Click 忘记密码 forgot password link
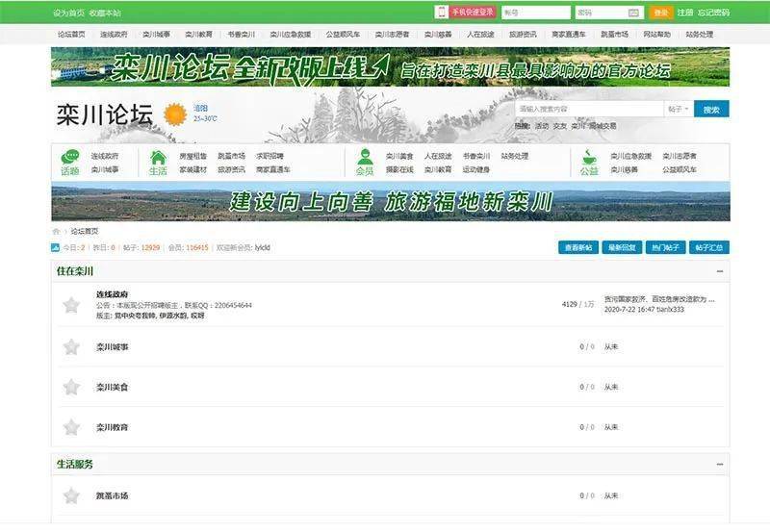 (x=713, y=13)
